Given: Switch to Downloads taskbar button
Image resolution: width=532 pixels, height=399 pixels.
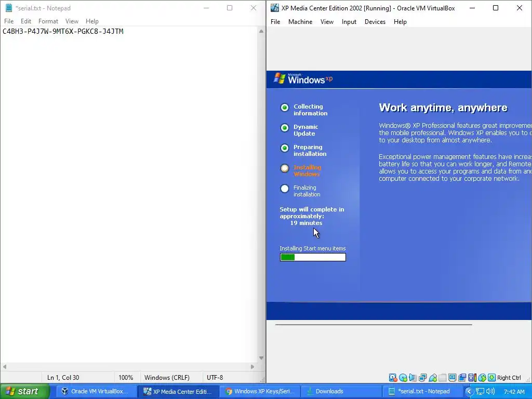Looking at the screenshot, I should 341,392.
